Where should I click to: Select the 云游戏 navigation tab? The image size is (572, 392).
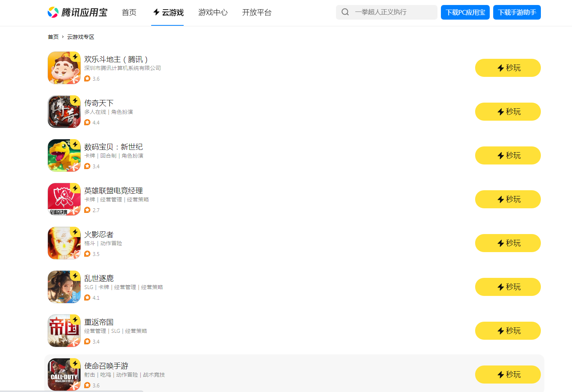tap(168, 12)
